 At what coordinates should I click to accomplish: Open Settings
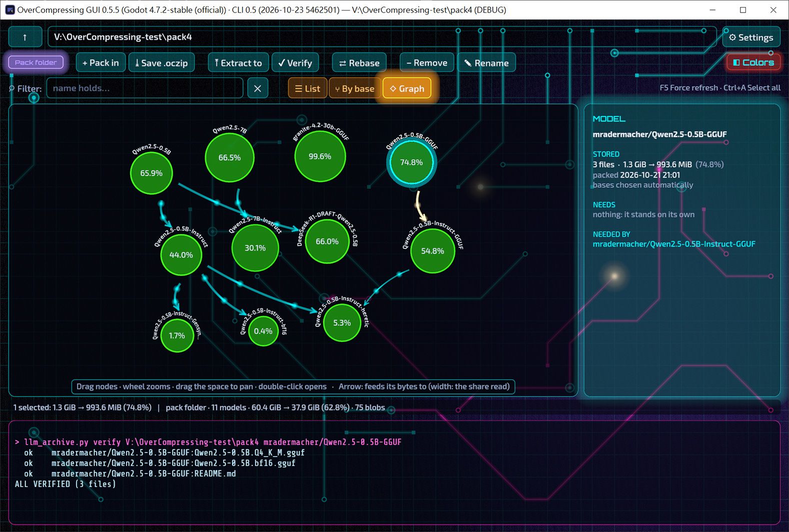(751, 37)
